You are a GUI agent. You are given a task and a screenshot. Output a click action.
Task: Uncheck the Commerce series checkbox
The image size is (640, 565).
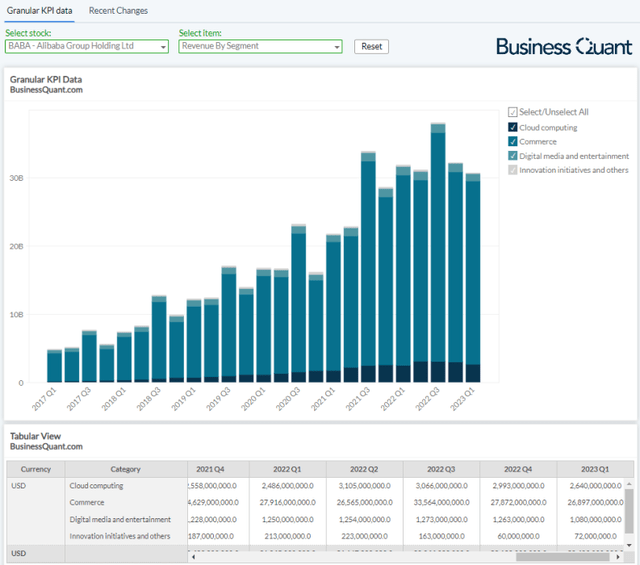pyautogui.click(x=513, y=141)
